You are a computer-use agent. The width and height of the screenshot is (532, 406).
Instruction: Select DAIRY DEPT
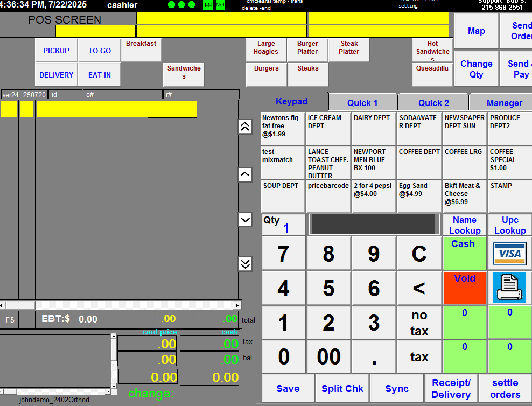374,129
